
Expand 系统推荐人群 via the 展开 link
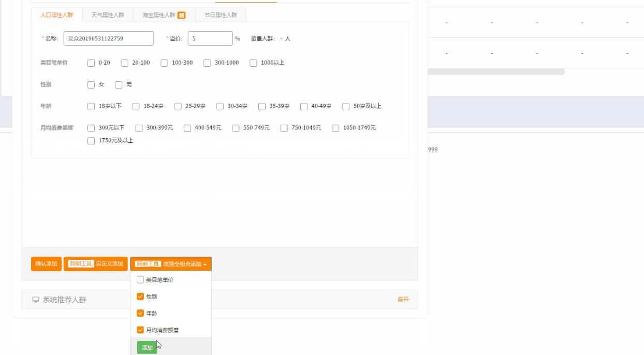pyautogui.click(x=403, y=299)
